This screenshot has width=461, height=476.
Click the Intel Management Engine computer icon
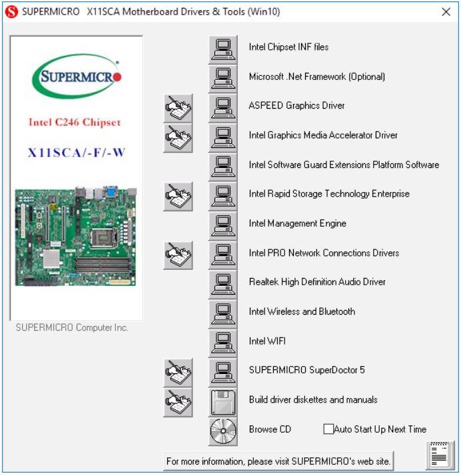(223, 226)
